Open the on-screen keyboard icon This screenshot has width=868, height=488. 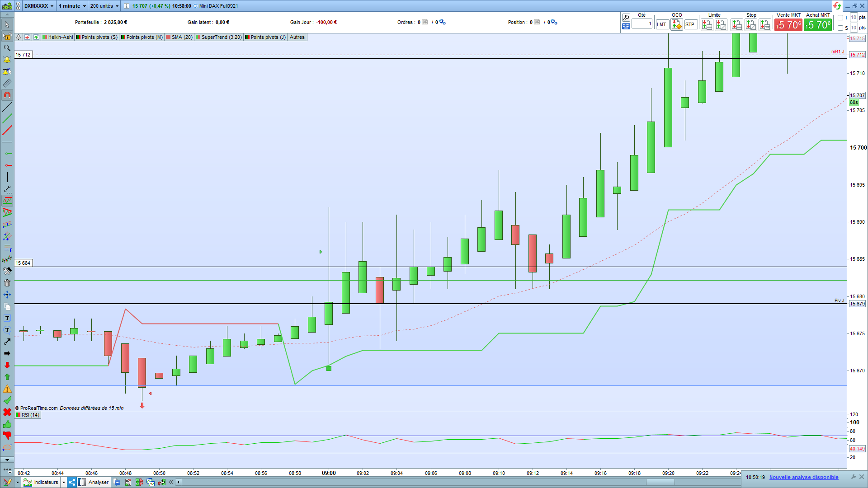click(x=626, y=26)
